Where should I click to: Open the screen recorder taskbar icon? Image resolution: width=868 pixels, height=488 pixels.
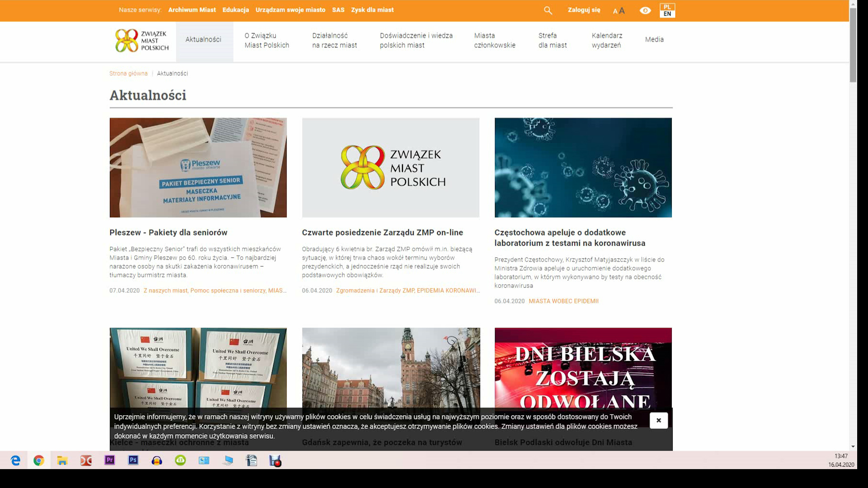pos(275,460)
